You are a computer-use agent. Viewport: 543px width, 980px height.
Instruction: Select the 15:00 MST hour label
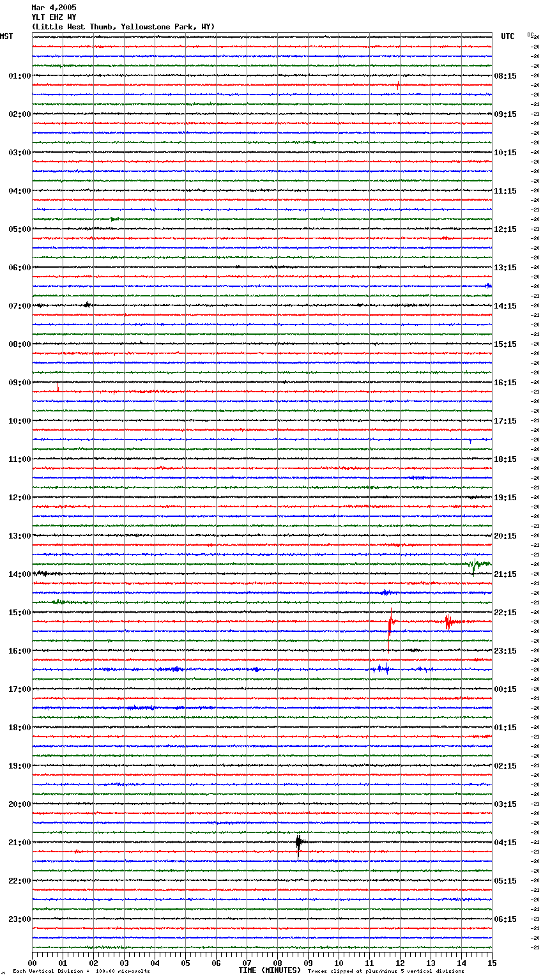tap(19, 613)
